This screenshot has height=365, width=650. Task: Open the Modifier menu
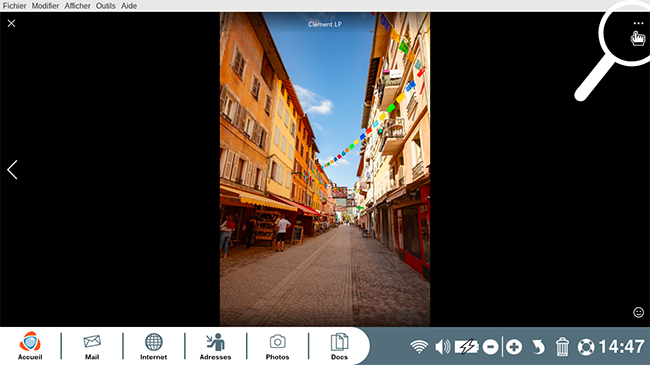click(x=46, y=6)
